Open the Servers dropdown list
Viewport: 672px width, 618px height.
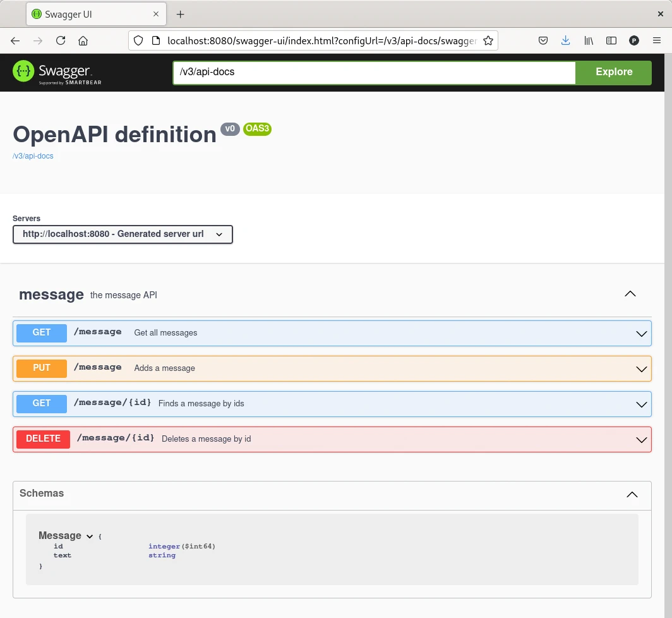coord(123,234)
